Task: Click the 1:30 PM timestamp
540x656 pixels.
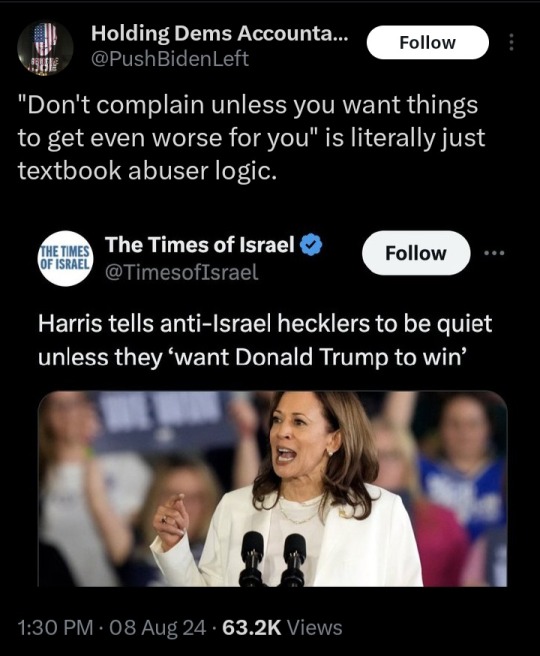Action: pos(55,627)
